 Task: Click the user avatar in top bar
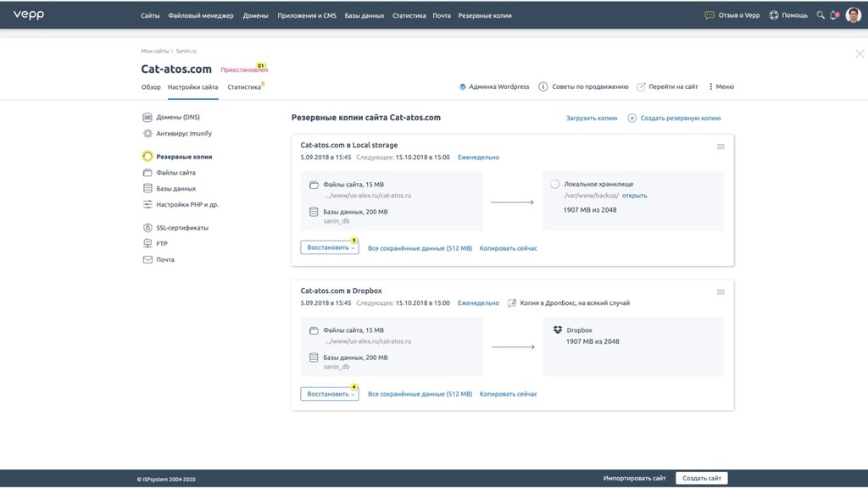pos(853,15)
